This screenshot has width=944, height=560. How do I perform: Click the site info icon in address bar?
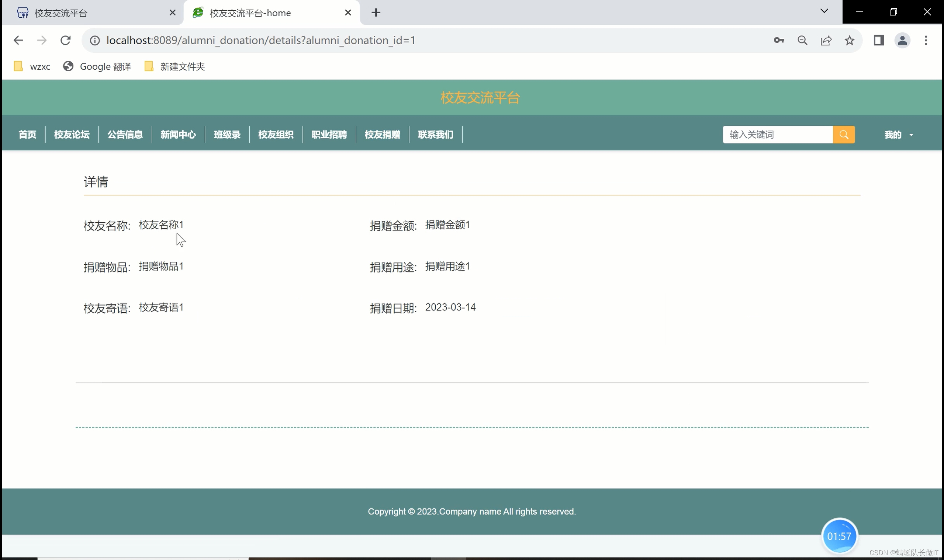point(94,41)
